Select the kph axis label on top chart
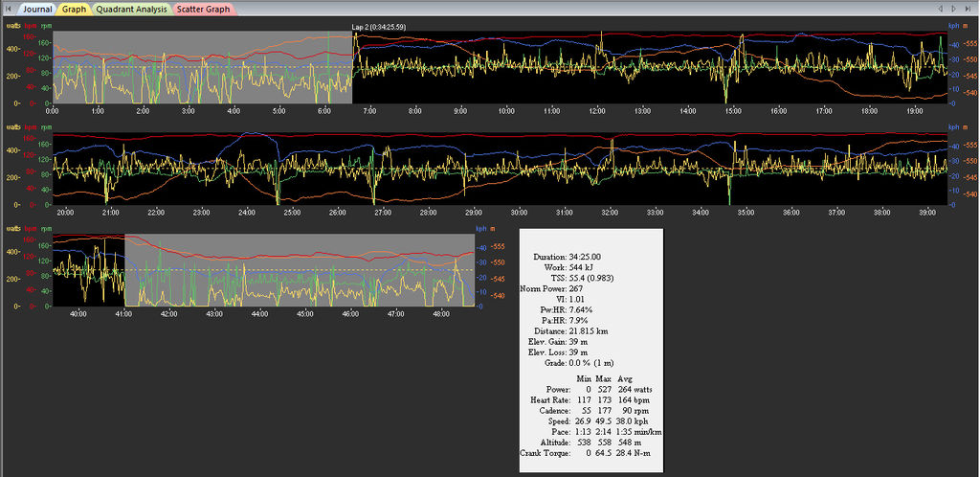Screen dimensions: 980x477 click(x=953, y=27)
